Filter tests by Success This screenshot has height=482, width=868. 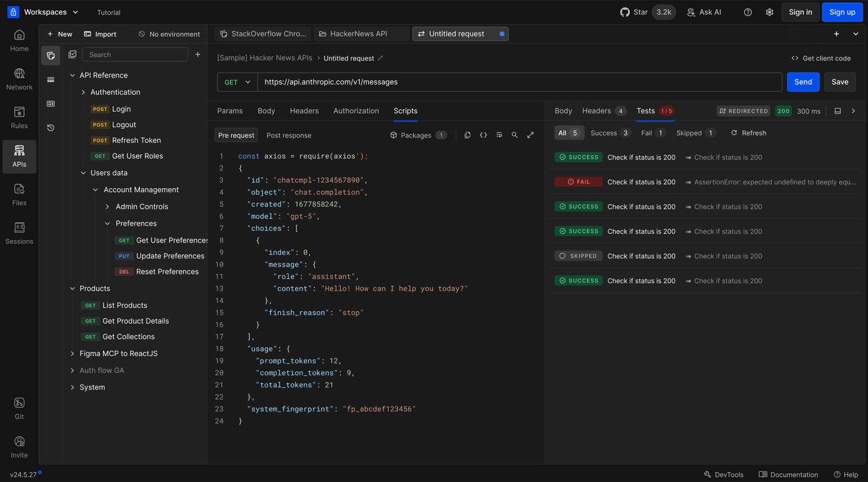pos(610,133)
